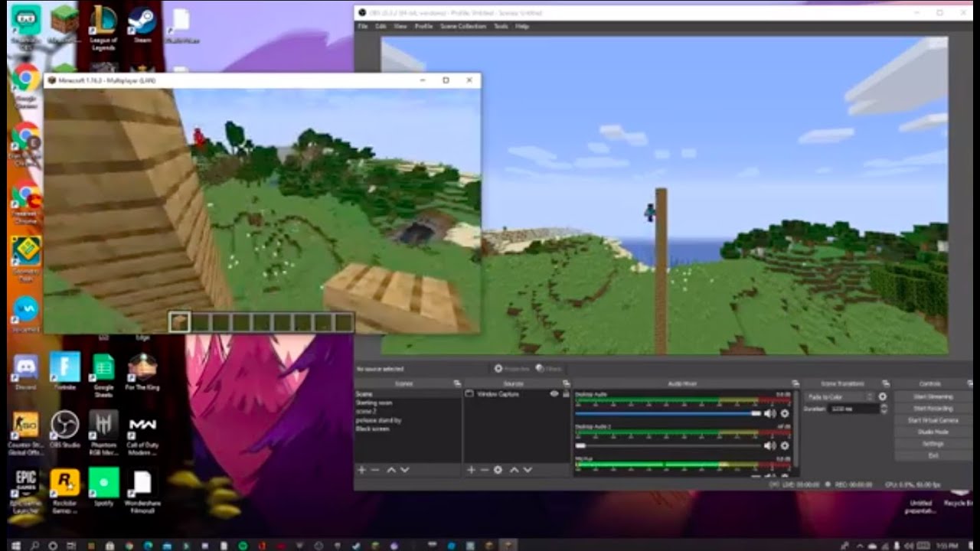
Task: Move source up in Sources list
Action: point(514,470)
